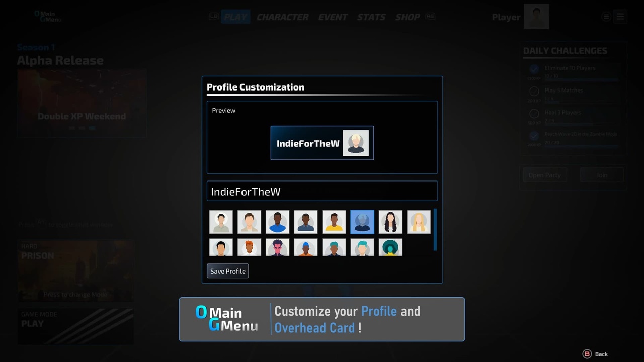Toggle the Eliminate 10 Players challenge checkmark
This screenshot has width=644, height=362.
pyautogui.click(x=534, y=69)
